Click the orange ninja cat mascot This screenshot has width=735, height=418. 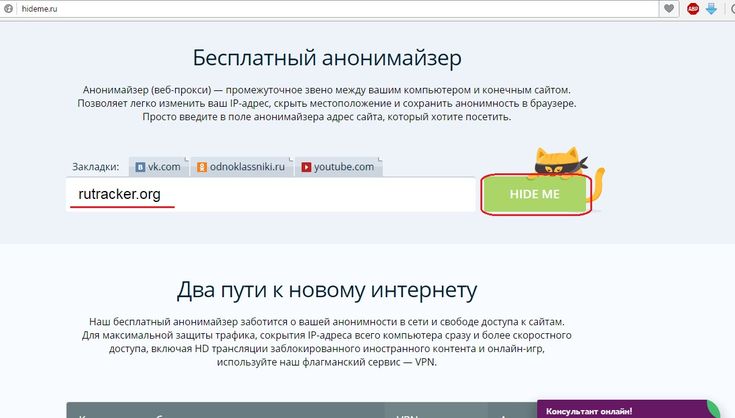[561, 161]
